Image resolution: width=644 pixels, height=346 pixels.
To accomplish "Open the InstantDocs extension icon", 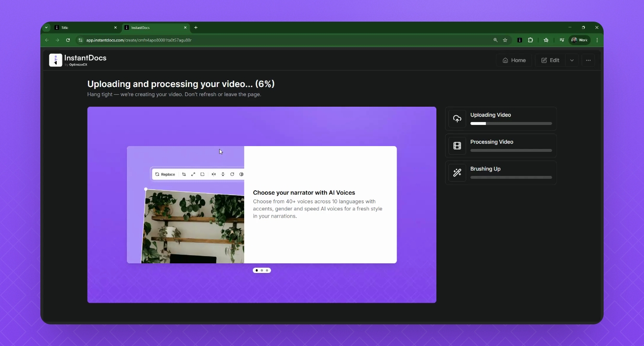I will pos(520,40).
